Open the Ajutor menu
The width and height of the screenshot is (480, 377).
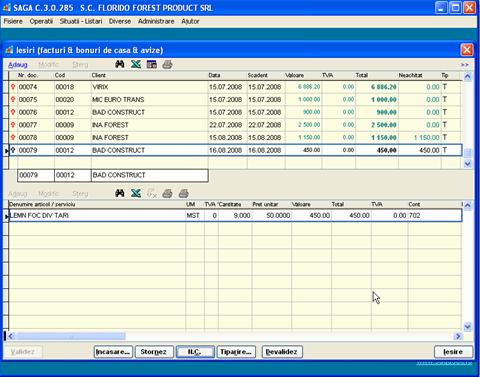pyautogui.click(x=190, y=21)
